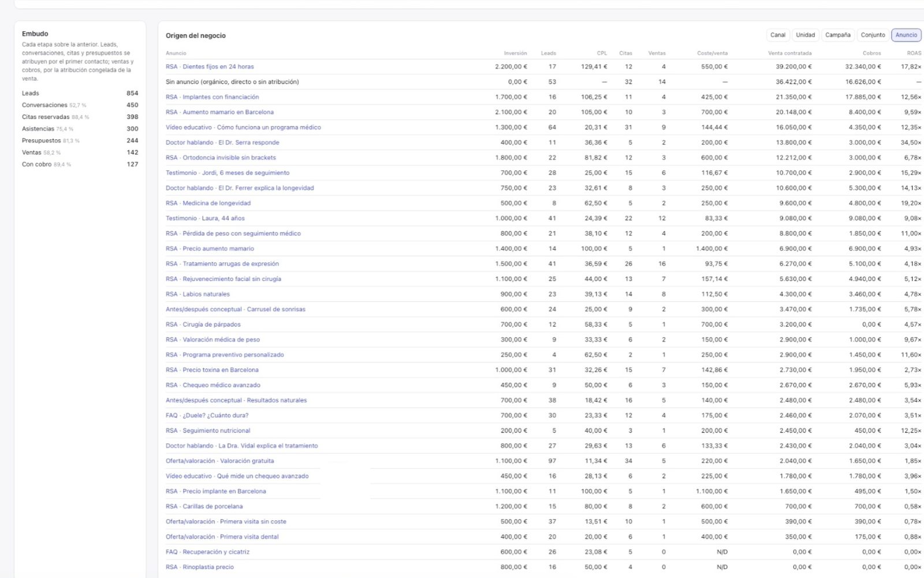Open FAQ · ¿Duele? ¿Cuánto dura?
924x578 pixels.
coord(207,415)
